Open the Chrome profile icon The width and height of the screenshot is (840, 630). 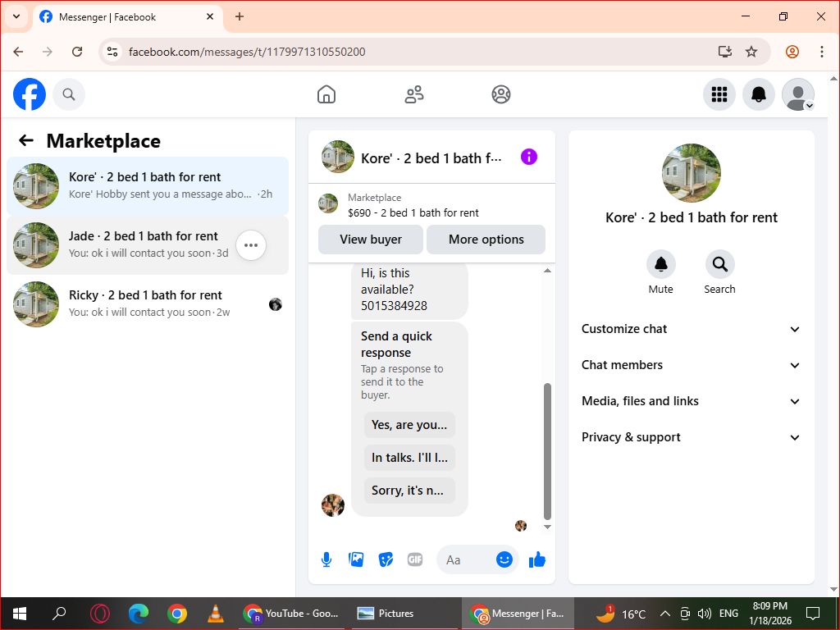tap(792, 52)
